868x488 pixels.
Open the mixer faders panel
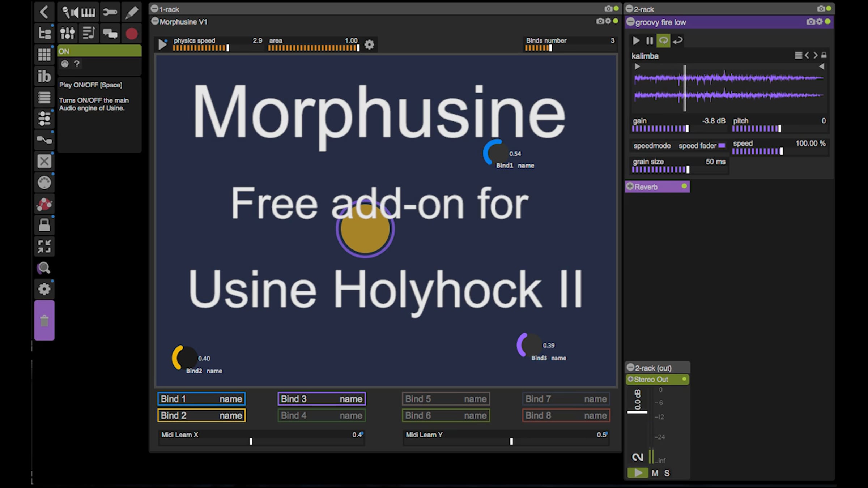(x=67, y=34)
